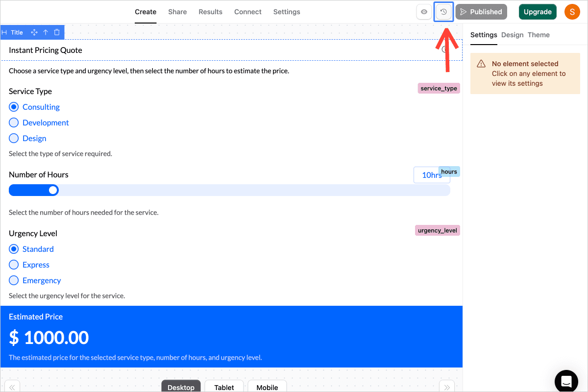Click the urgency_level variable tag
Image resolution: width=588 pixels, height=392 pixels.
click(x=438, y=230)
